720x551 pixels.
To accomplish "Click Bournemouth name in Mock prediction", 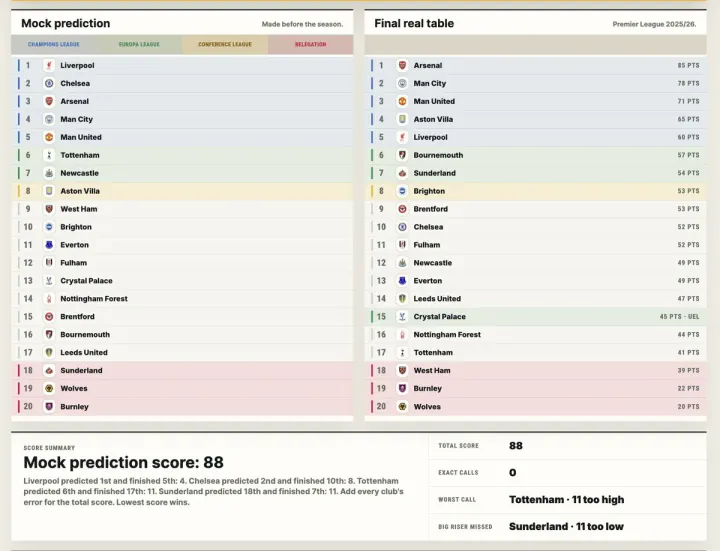I will [x=85, y=334].
